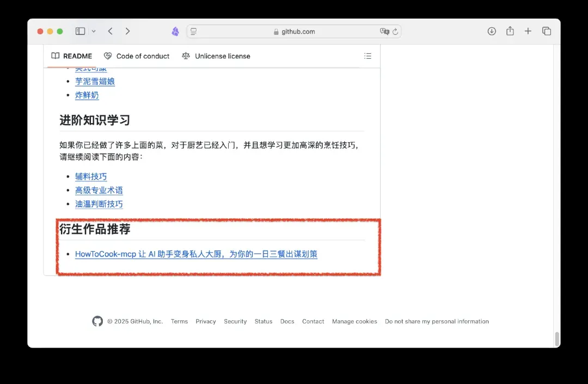The width and height of the screenshot is (588, 384).
Task: Open the Reader page menu icon
Action: click(x=193, y=32)
